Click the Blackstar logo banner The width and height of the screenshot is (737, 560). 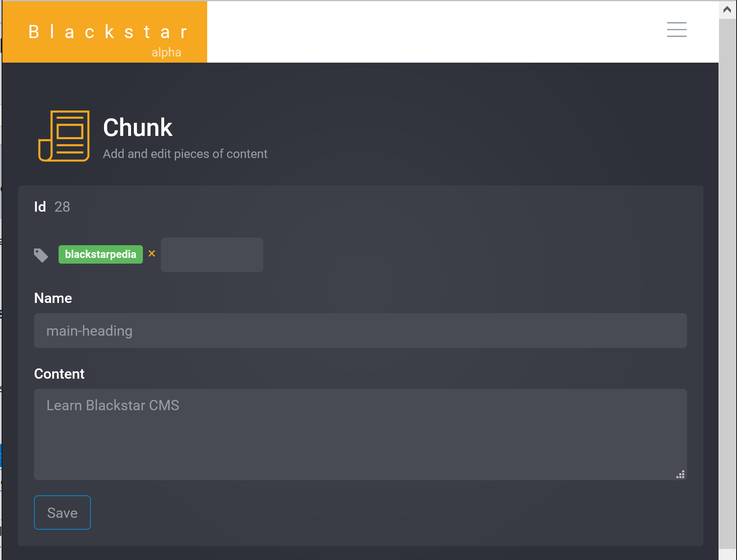105,32
